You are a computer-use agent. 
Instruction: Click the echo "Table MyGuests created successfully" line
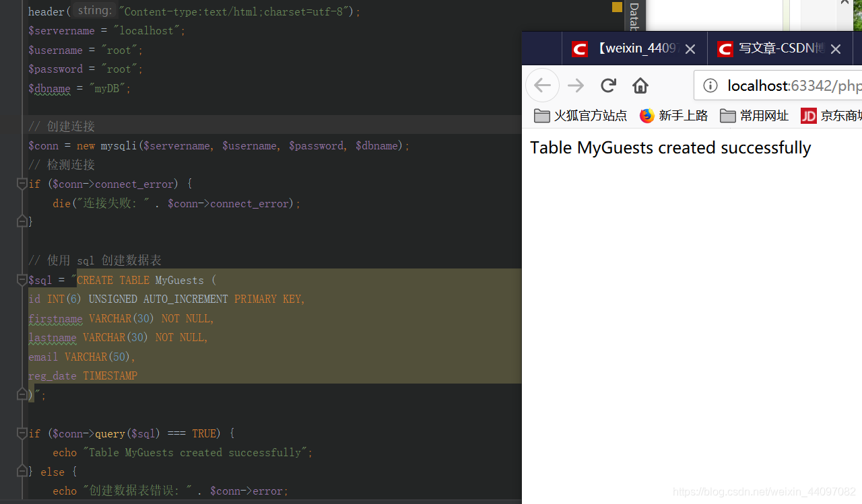coord(183,453)
